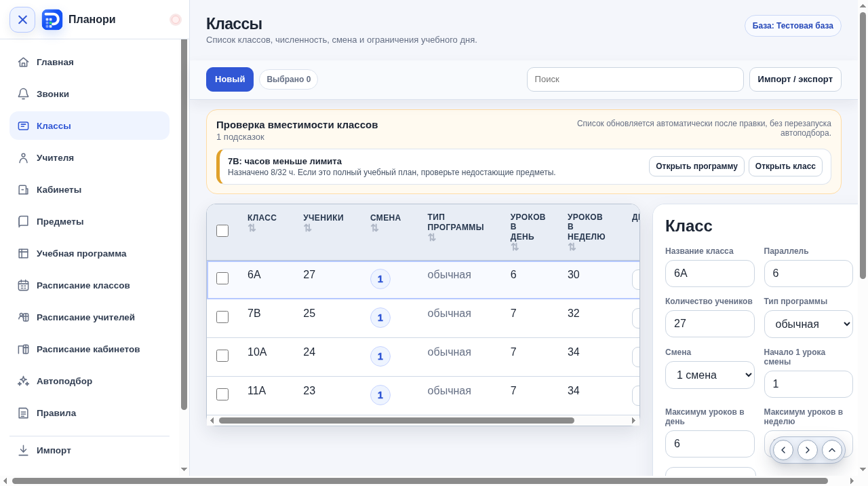Viewport: 868px width, 486px height.
Task: Click the 7В class name cell
Action: click(x=254, y=314)
